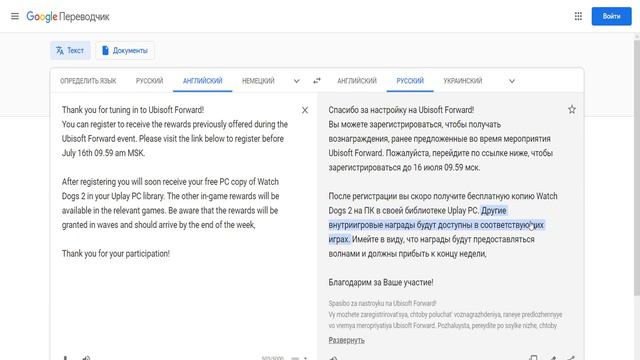Copy the translation to clipboard
Image resolution: width=640 pixels, height=360 pixels.
[533, 358]
